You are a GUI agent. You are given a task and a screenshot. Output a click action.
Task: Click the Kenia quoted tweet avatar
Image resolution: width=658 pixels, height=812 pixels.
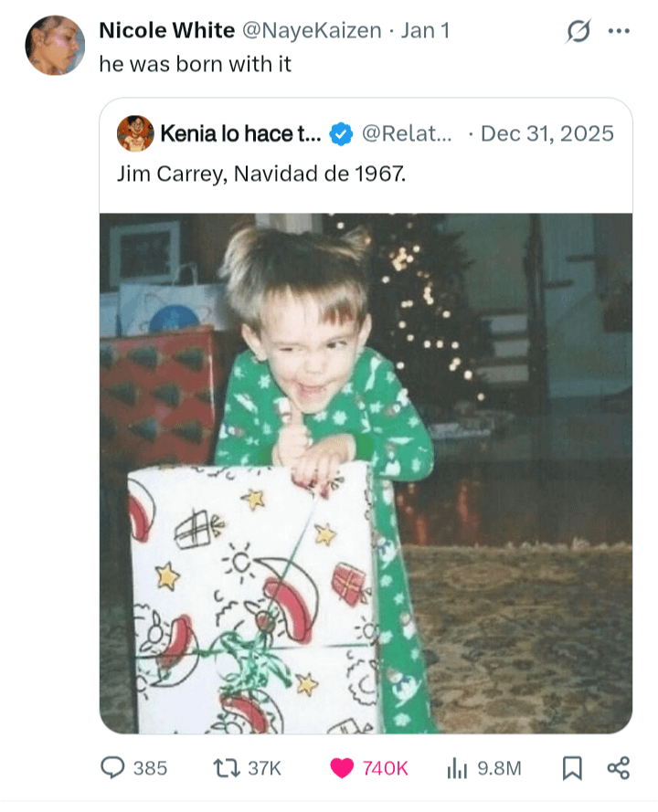(135, 133)
